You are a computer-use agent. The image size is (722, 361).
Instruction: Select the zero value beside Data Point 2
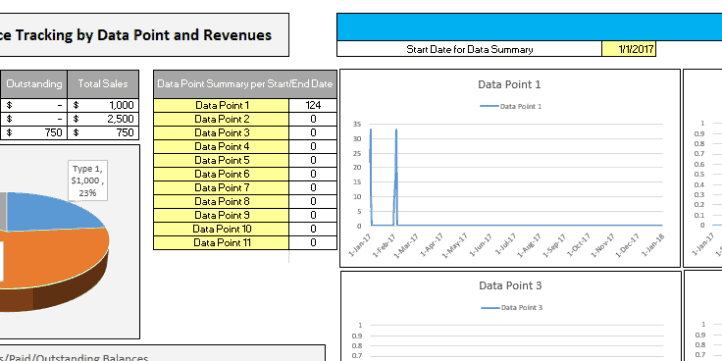(313, 119)
